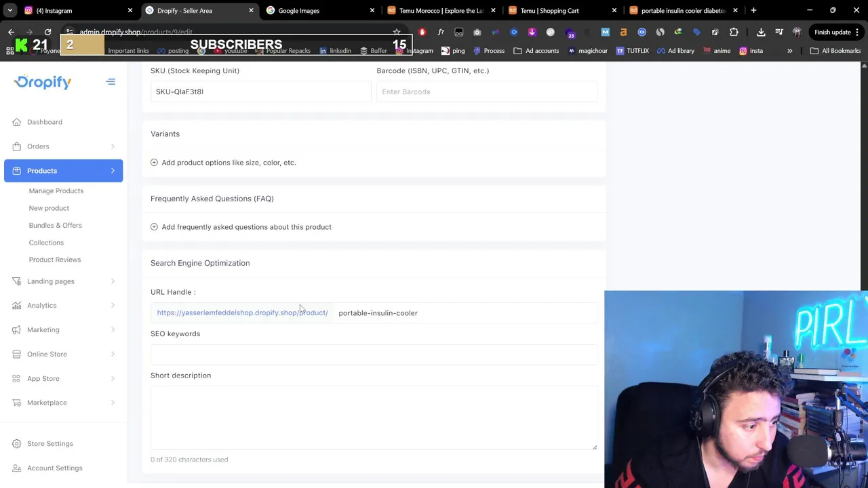The image size is (868, 488).
Task: Show more bookmarks with the overflow chevron
Action: pos(789,51)
